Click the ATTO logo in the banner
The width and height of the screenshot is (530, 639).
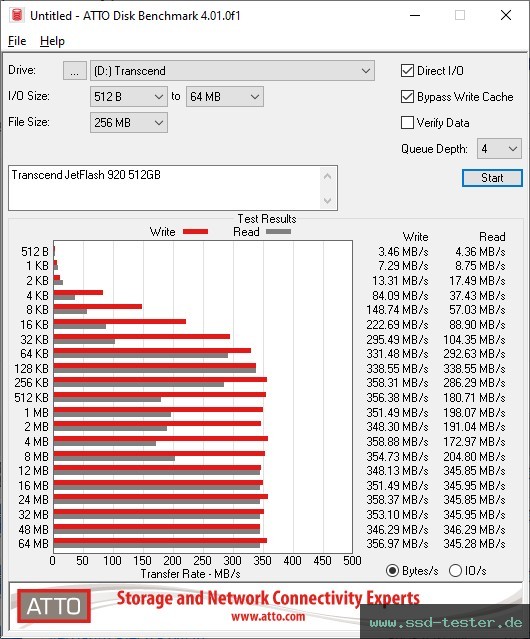(x=53, y=606)
